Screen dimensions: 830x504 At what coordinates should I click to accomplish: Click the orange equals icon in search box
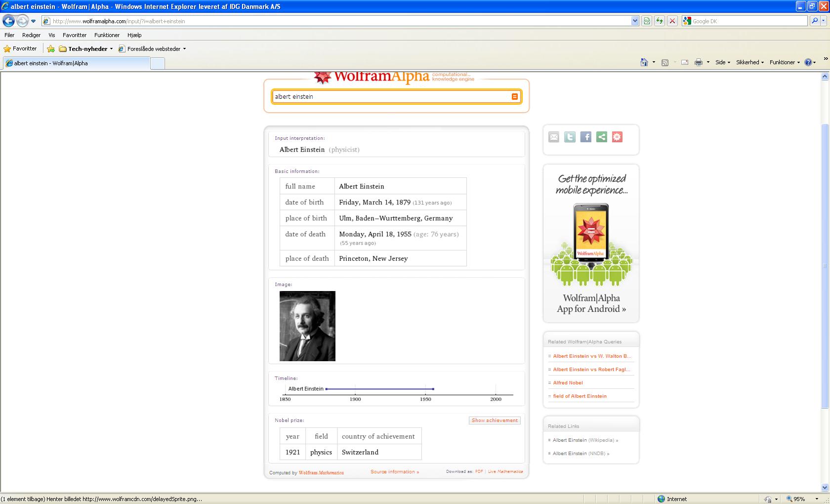coord(514,97)
